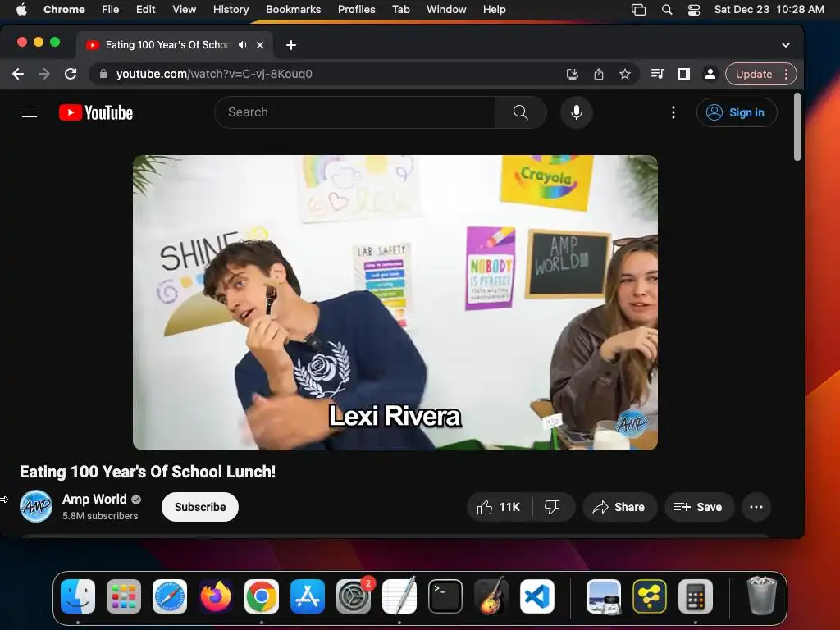Click Chrome Update button
The image size is (840, 630).
[x=754, y=74]
